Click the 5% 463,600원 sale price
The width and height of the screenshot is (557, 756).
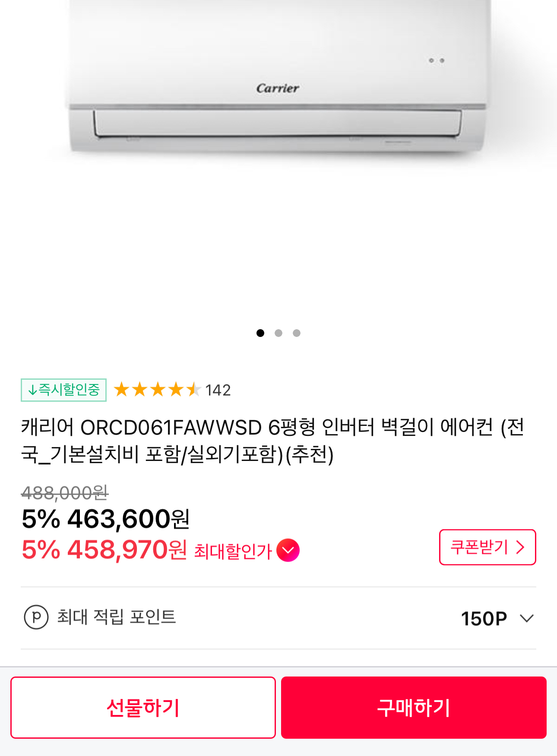[106, 519]
